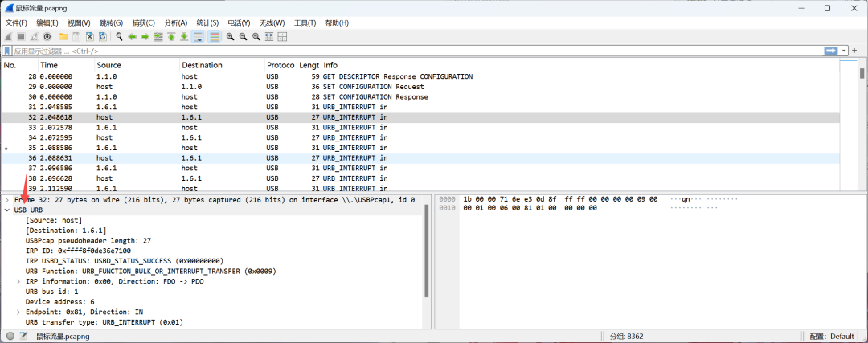
Task: Start capturing packets with the shark fin icon
Action: click(8, 36)
